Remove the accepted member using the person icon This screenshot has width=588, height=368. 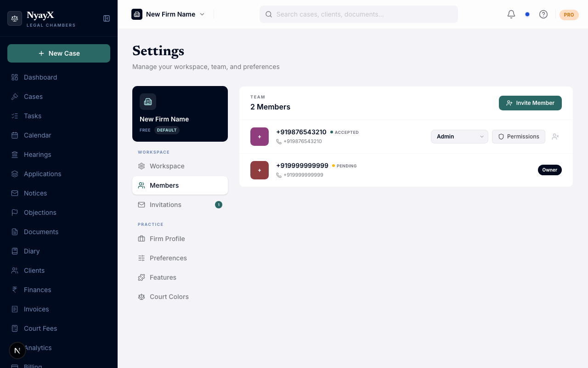pyautogui.click(x=555, y=137)
